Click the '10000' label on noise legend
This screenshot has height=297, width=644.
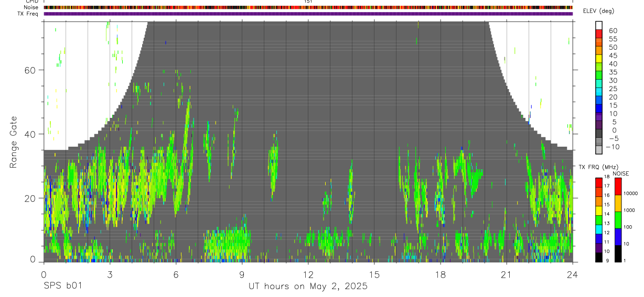coord(630,193)
